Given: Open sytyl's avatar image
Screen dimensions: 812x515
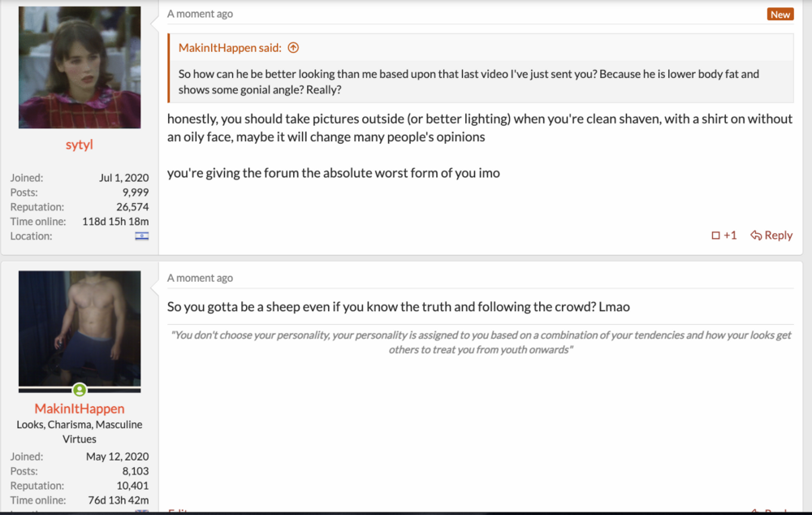Looking at the screenshot, I should pos(79,67).
